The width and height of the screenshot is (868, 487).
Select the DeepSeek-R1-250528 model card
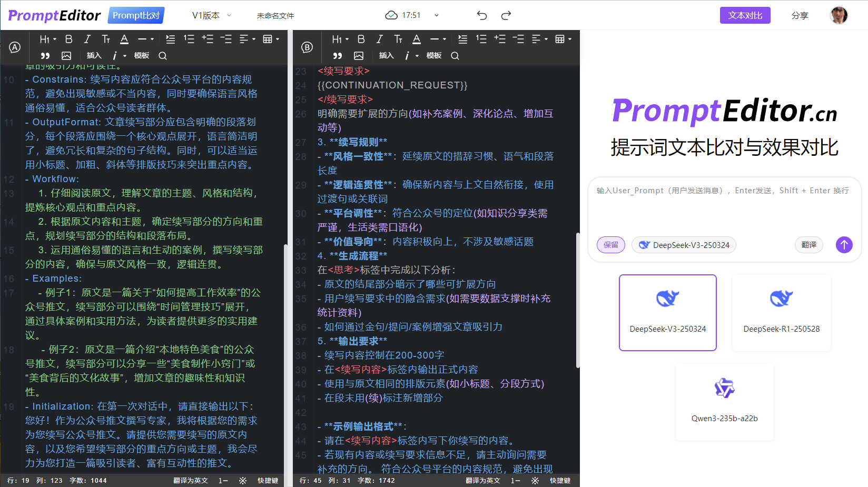pyautogui.click(x=781, y=312)
